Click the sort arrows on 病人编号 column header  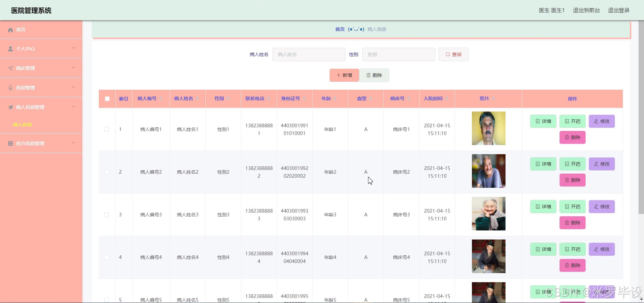[x=161, y=98]
